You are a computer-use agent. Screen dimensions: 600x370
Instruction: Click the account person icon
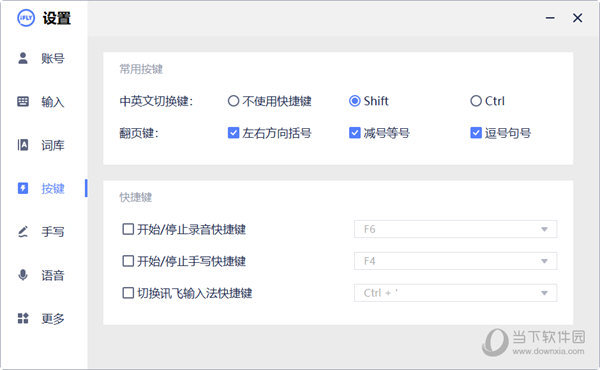click(23, 58)
